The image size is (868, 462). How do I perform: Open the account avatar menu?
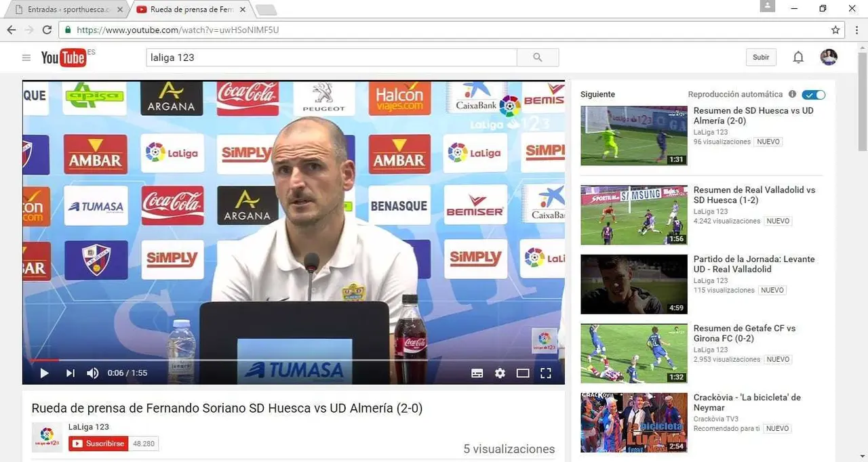tap(829, 57)
